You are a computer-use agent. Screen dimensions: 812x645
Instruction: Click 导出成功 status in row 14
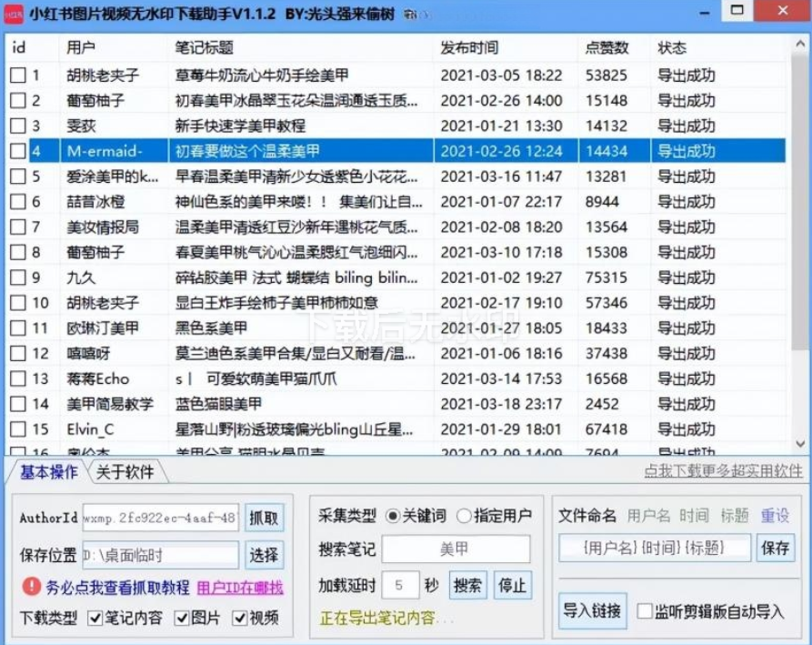point(687,404)
